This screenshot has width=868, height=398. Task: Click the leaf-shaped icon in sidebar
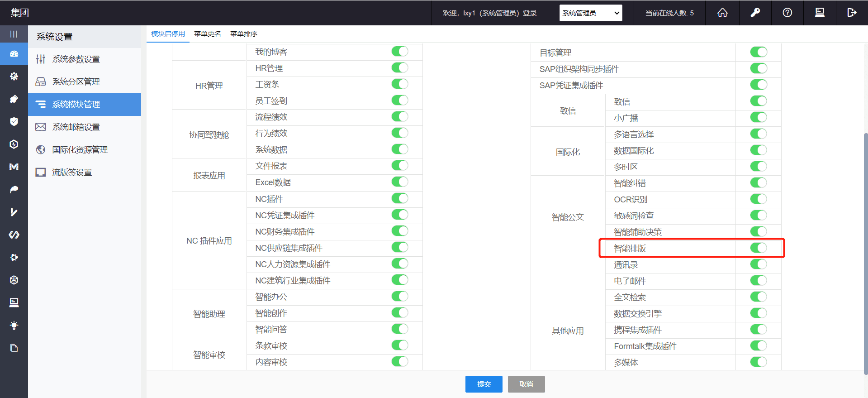[x=14, y=189]
